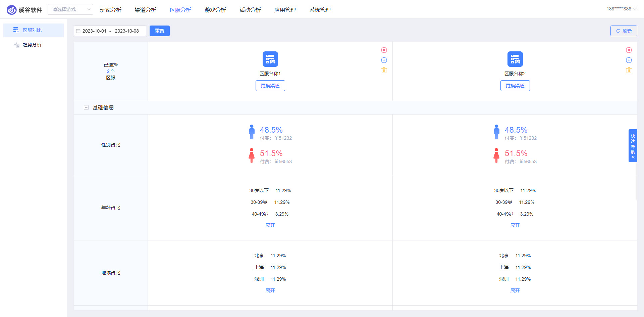Expand 年龄占比 list for 区服名称1
Image resolution: width=644 pixels, height=317 pixels.
pos(270,225)
